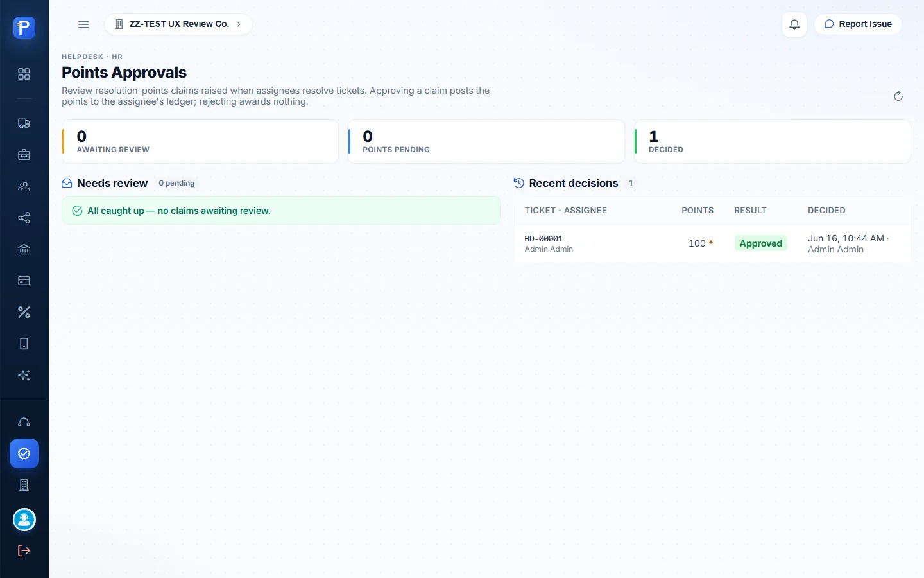The width and height of the screenshot is (924, 578).
Task: Open the notifications bell
Action: [794, 24]
